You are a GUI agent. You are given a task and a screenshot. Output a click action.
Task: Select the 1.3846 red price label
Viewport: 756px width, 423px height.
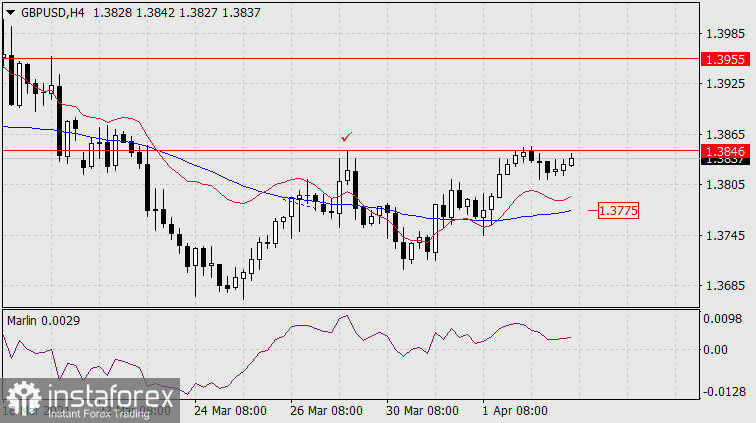tap(725, 150)
